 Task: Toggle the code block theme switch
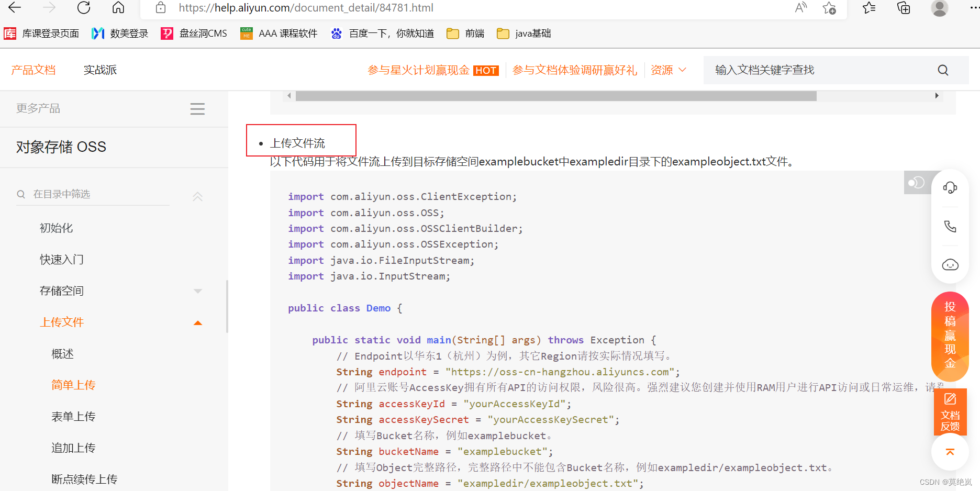(x=917, y=183)
